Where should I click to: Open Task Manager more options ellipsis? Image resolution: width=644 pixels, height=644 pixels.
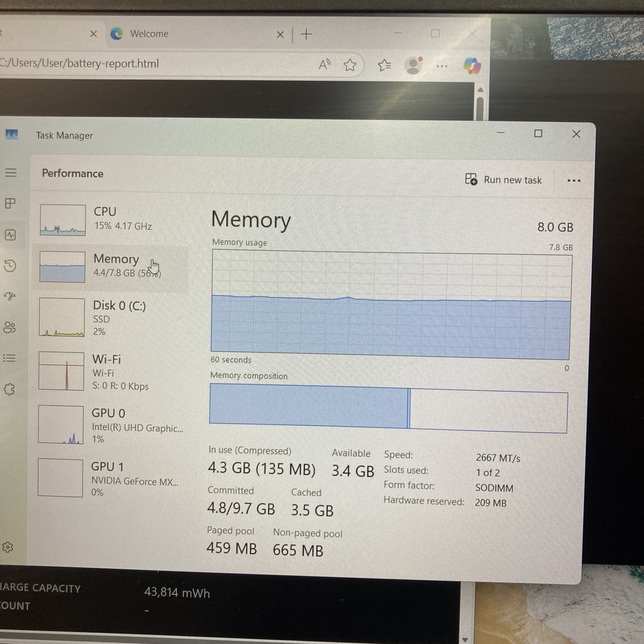pyautogui.click(x=574, y=180)
